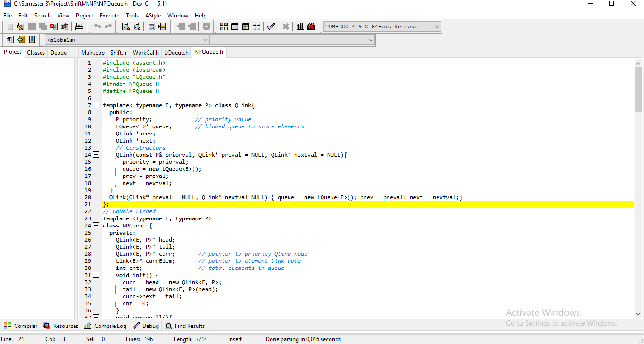Image resolution: width=644 pixels, height=344 pixels.
Task: Click the Goto Line toolbar icon
Action: [162, 26]
